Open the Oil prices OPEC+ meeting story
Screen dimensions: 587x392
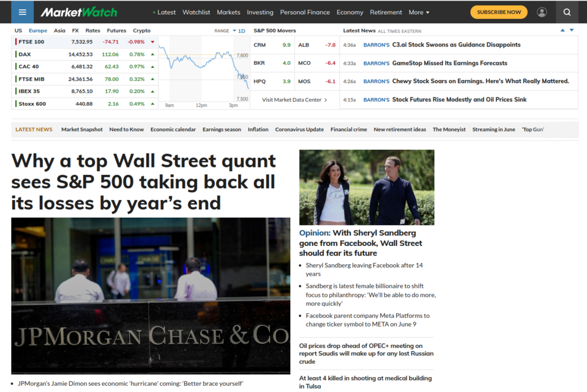[x=366, y=353]
